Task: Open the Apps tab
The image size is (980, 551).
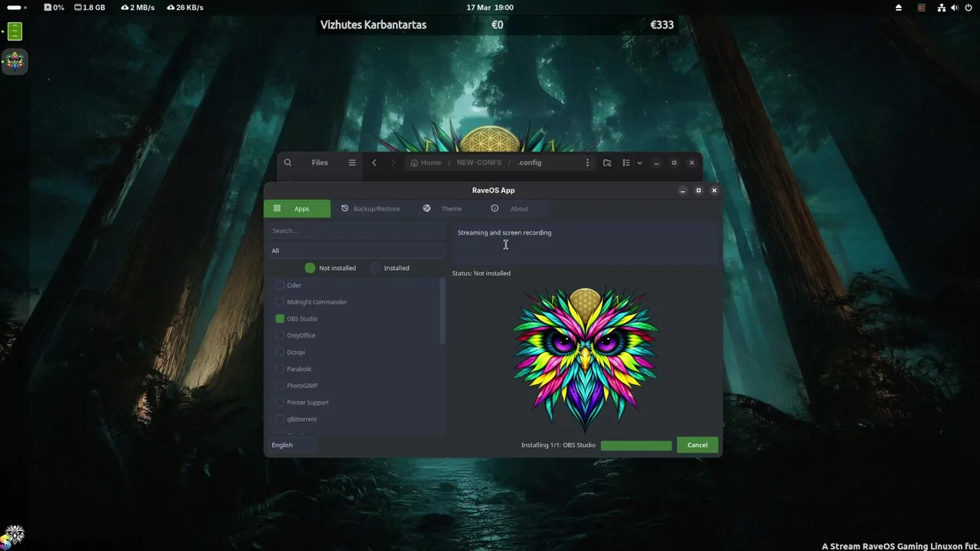Action: [x=297, y=208]
